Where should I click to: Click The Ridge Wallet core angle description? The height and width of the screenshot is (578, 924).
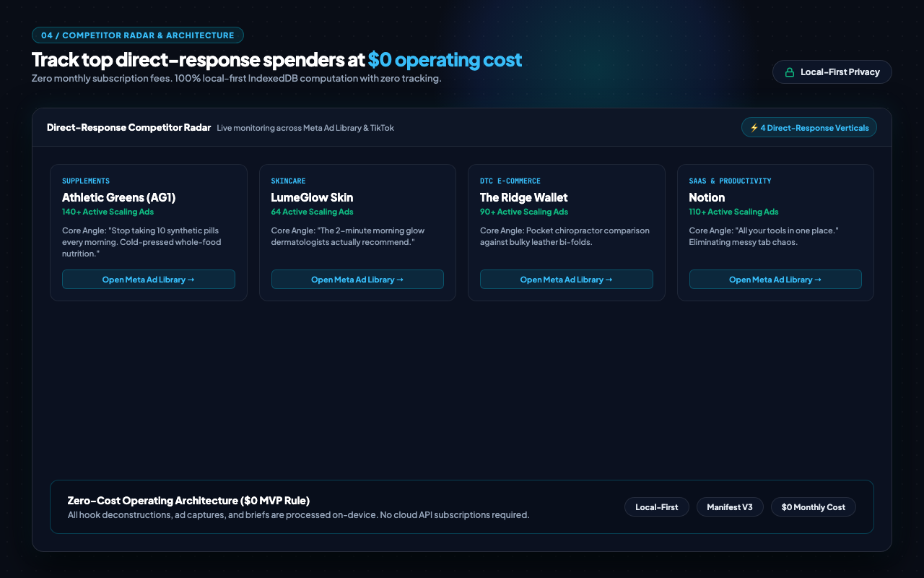pos(565,236)
